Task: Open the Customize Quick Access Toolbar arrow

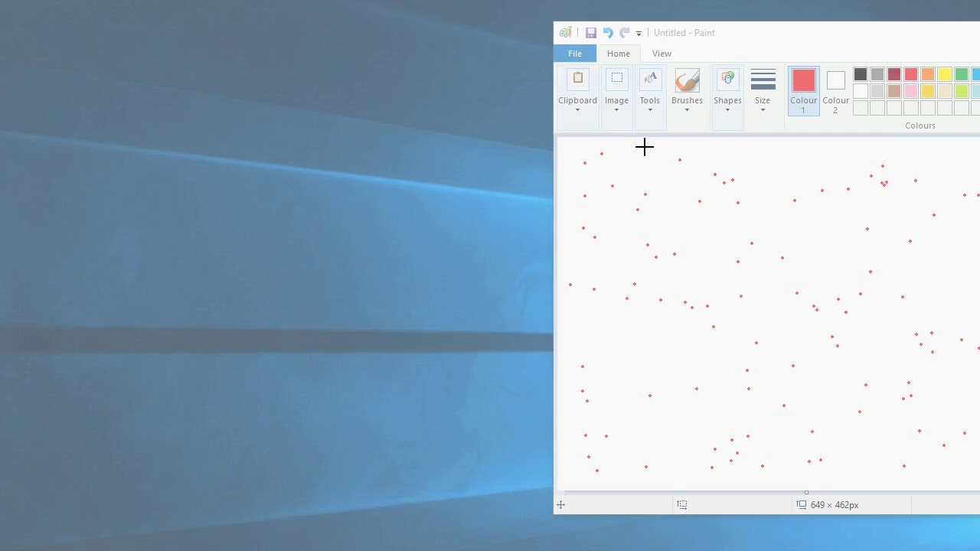Action: [639, 34]
